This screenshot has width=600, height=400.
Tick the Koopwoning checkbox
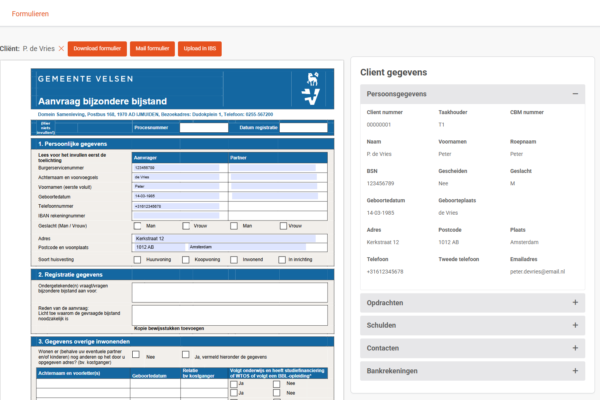coord(186,260)
